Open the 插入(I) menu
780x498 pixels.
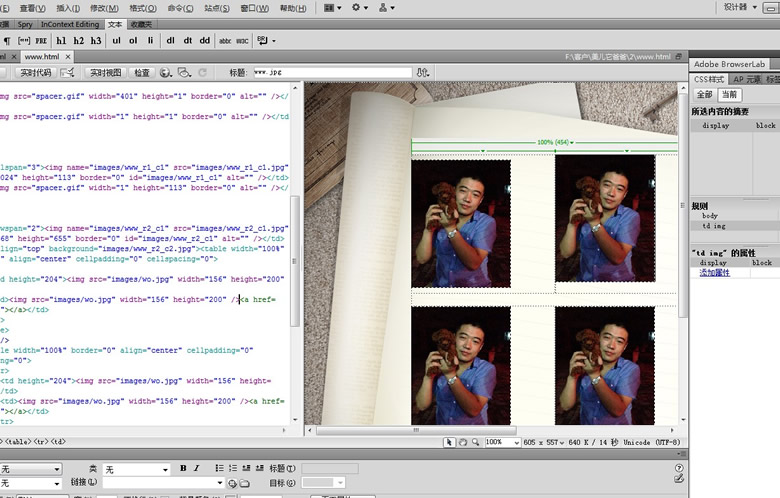click(67, 7)
